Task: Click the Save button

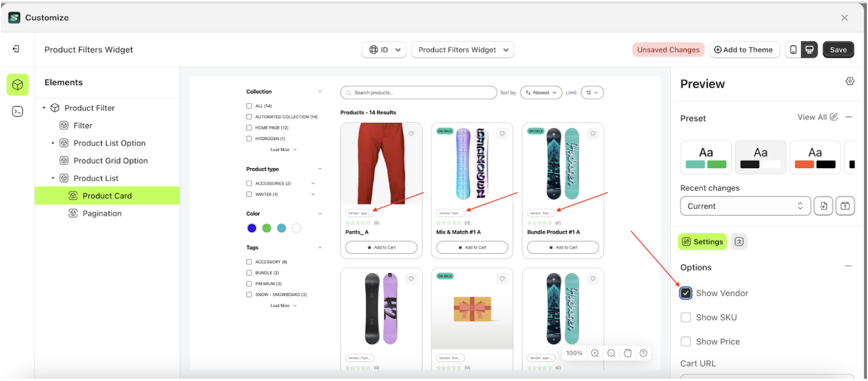Action: (x=838, y=49)
